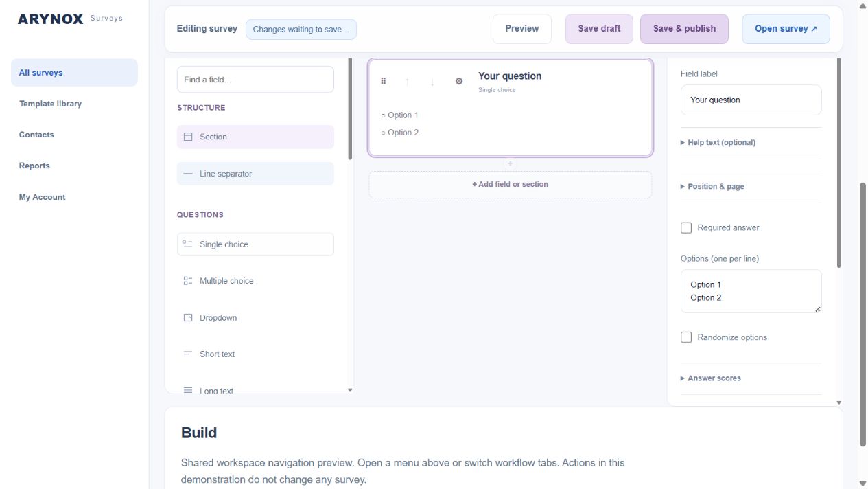Move question up with arrow icon
The width and height of the screenshot is (868, 489).
pos(408,82)
